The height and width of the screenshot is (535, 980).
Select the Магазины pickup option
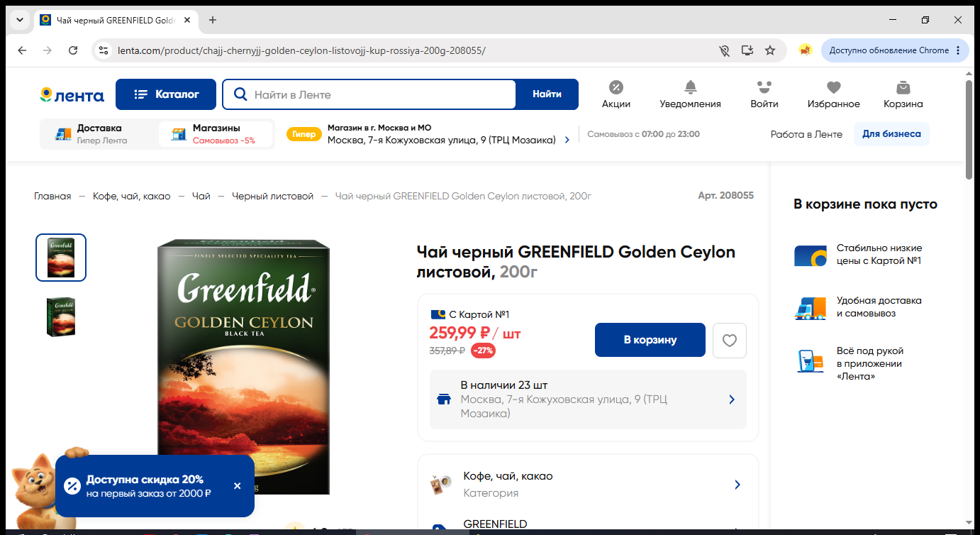pyautogui.click(x=216, y=134)
